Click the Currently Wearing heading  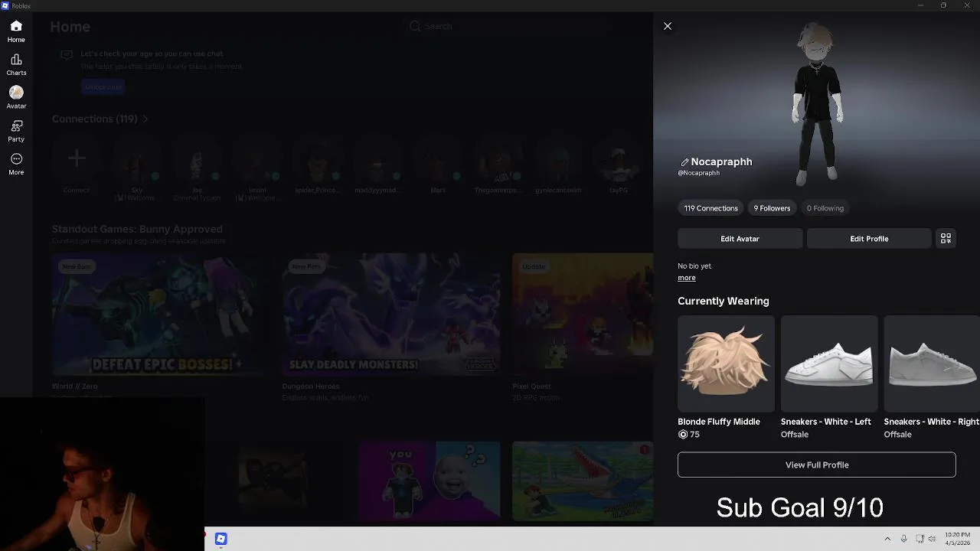(x=723, y=301)
